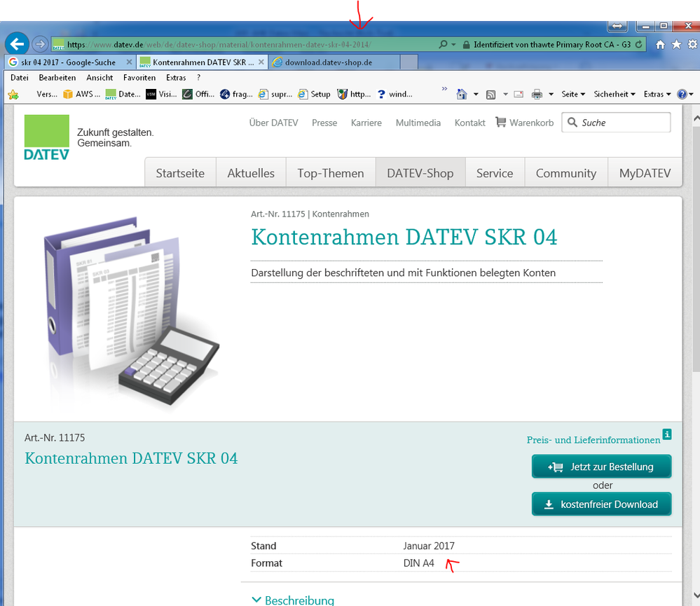This screenshot has height=606, width=700.
Task: Select the DATEV-Shop navigation tab
Action: (420, 173)
